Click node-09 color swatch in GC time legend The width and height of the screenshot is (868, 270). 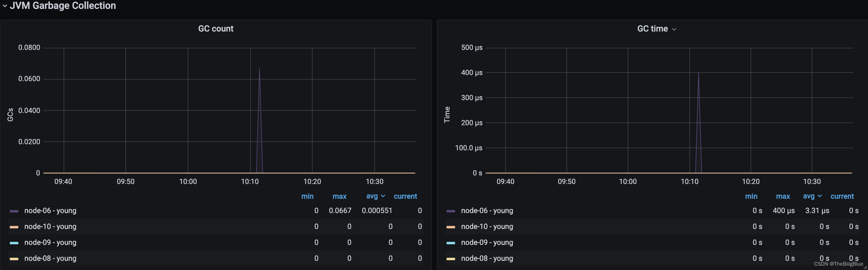451,243
